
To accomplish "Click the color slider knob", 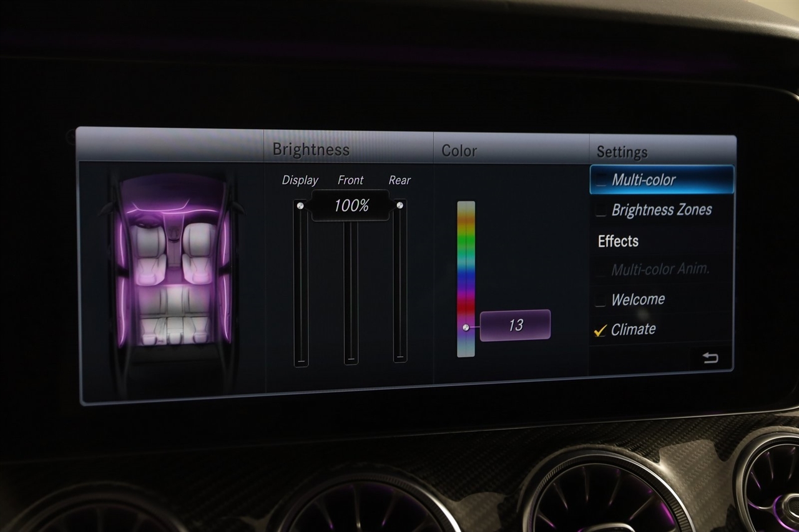I will click(466, 327).
